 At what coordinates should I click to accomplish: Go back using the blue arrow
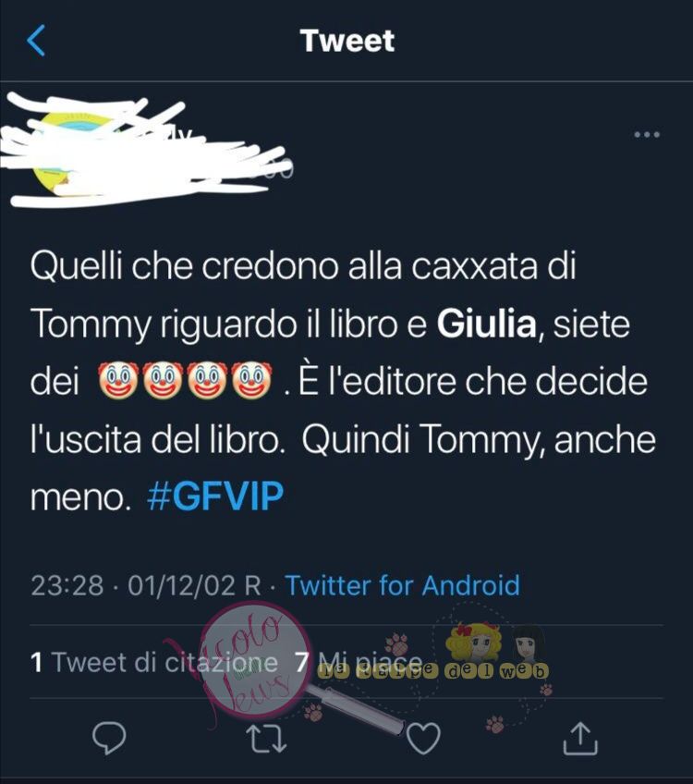point(36,40)
